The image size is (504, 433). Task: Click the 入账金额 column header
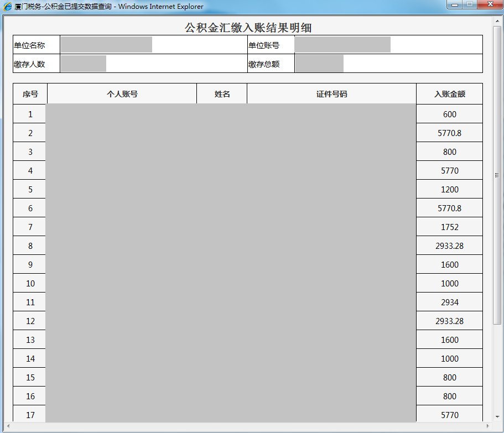tap(449, 94)
